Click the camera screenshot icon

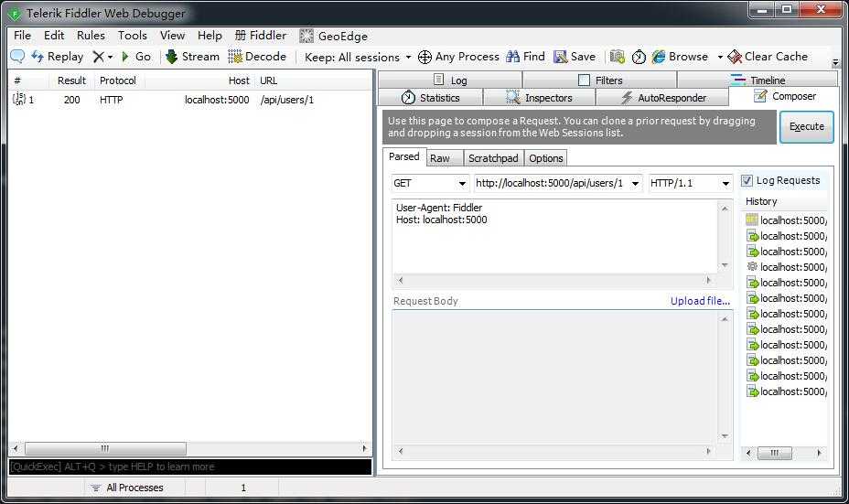coord(618,57)
